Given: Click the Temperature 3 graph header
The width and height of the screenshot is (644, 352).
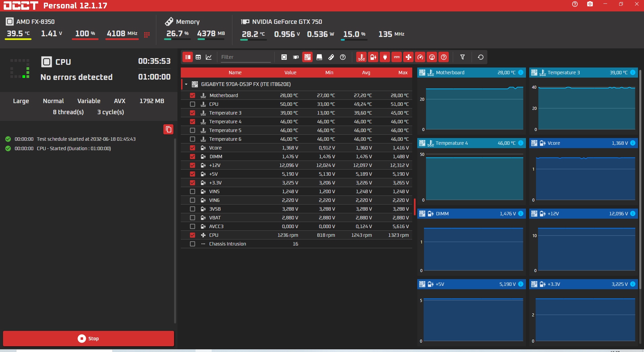Looking at the screenshot, I should (583, 73).
